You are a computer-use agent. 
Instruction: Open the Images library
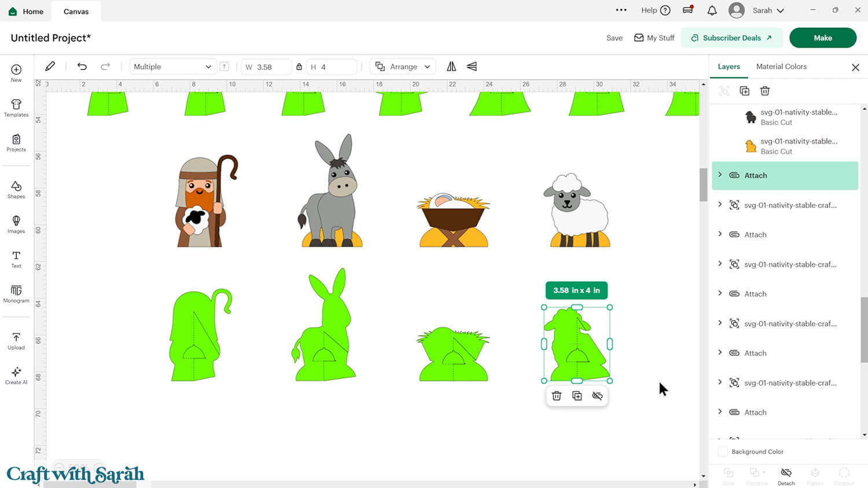tap(16, 224)
